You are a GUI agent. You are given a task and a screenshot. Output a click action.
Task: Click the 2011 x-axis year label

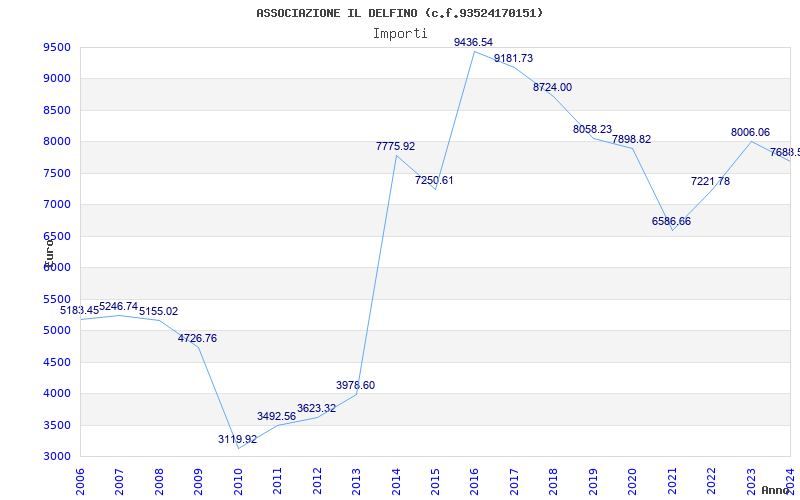point(278,482)
